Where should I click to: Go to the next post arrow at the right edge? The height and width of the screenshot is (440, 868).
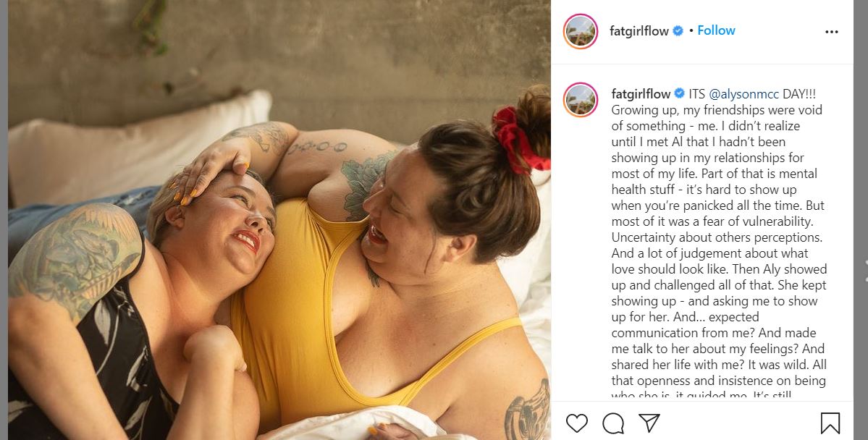pyautogui.click(x=864, y=270)
